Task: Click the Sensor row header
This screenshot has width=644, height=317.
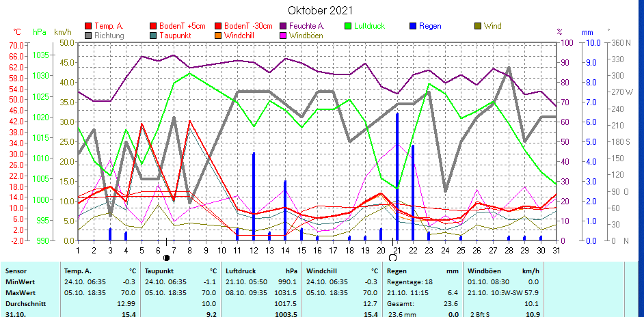Action: point(16,271)
